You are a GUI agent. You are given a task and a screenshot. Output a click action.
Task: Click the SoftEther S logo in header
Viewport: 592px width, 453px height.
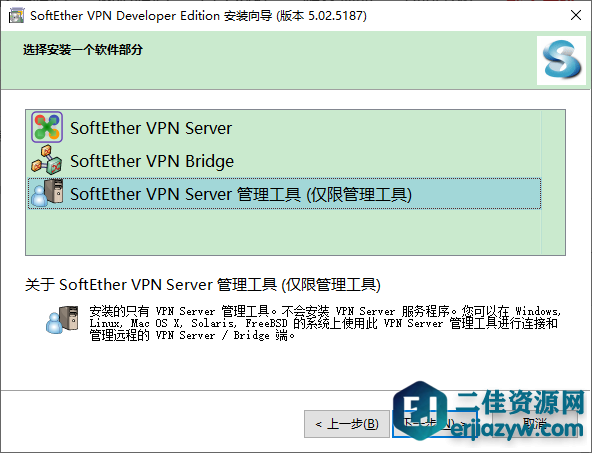(x=561, y=60)
